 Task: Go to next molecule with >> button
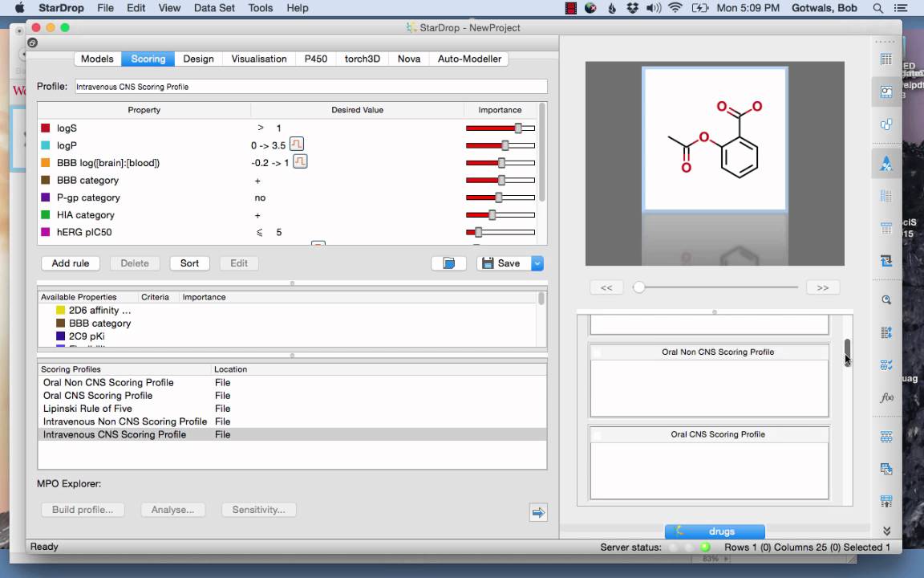pos(823,288)
